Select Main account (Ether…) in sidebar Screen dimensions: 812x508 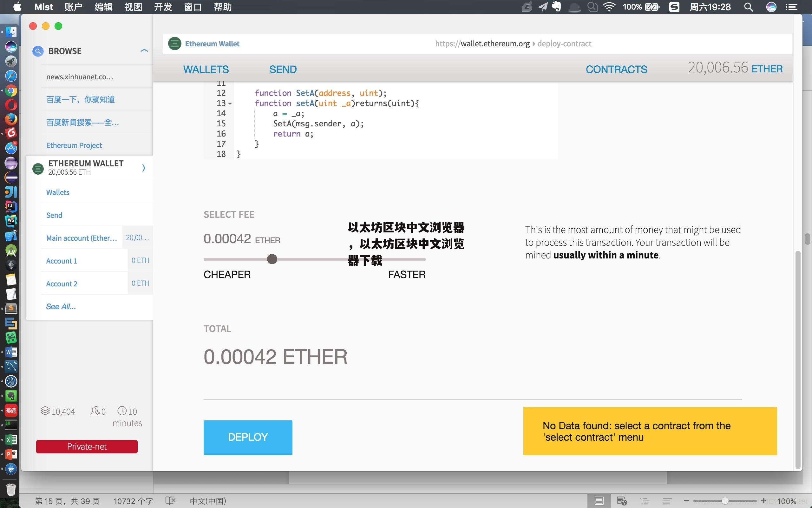click(x=82, y=238)
